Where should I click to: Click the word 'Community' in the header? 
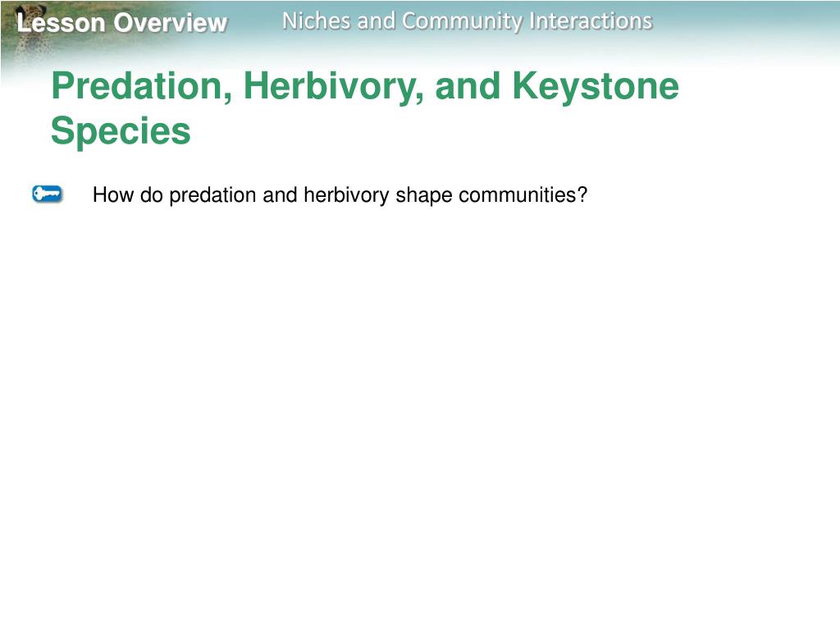[462, 22]
